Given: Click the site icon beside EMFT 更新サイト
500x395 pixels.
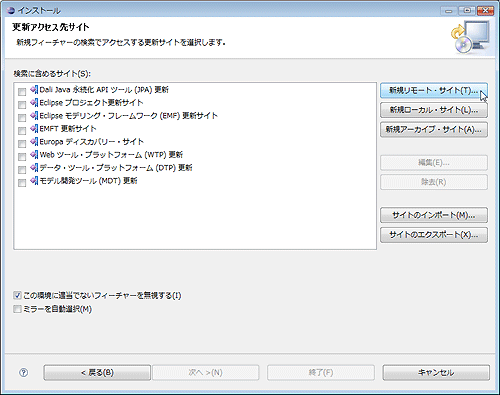Looking at the screenshot, I should pyautogui.click(x=34, y=129).
